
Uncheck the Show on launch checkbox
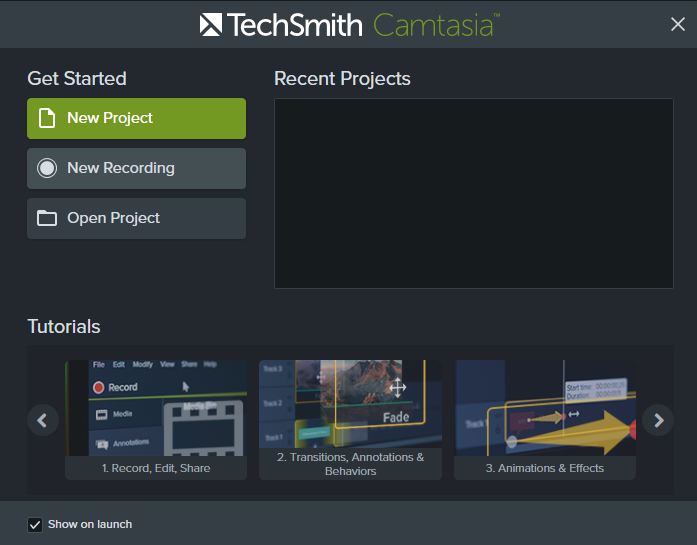point(35,525)
